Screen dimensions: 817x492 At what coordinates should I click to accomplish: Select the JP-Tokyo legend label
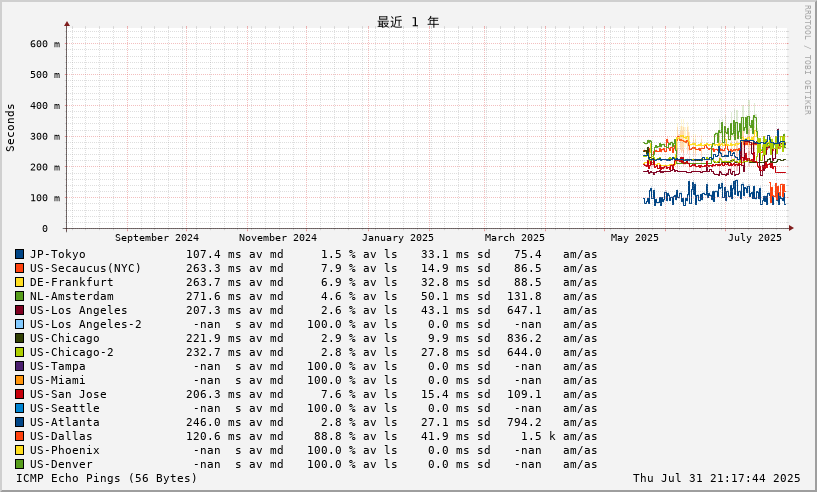click(x=57, y=254)
